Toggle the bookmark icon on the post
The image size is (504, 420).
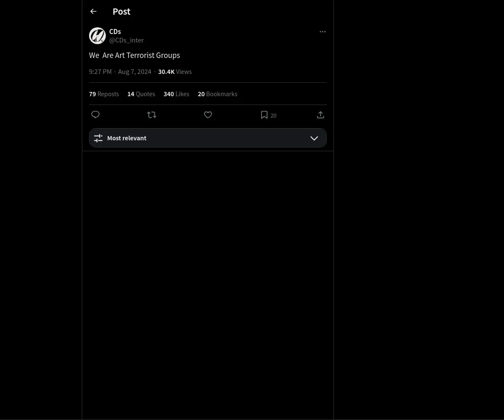pyautogui.click(x=264, y=115)
